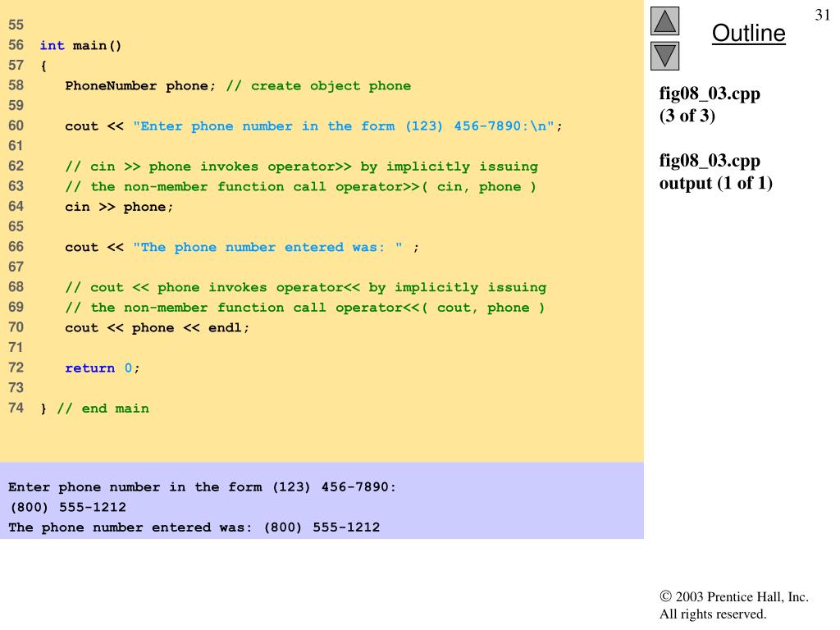The image size is (840, 630).
Task: Click 'PhoneNumber phone;' declaration on line 58
Action: point(140,85)
